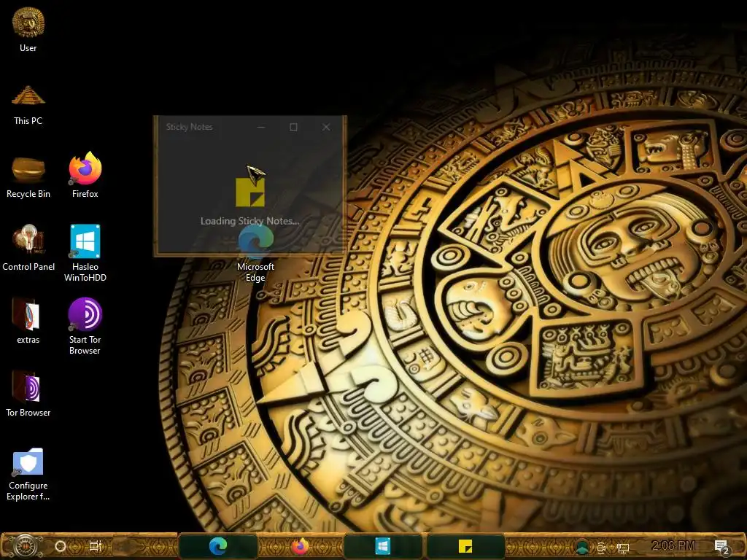Launch Microsoft Edge from the taskbar

(218, 546)
